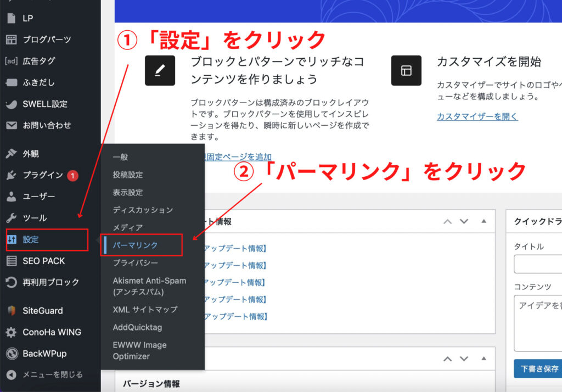Click the ツール wrench icon
562x392 pixels.
(x=12, y=218)
